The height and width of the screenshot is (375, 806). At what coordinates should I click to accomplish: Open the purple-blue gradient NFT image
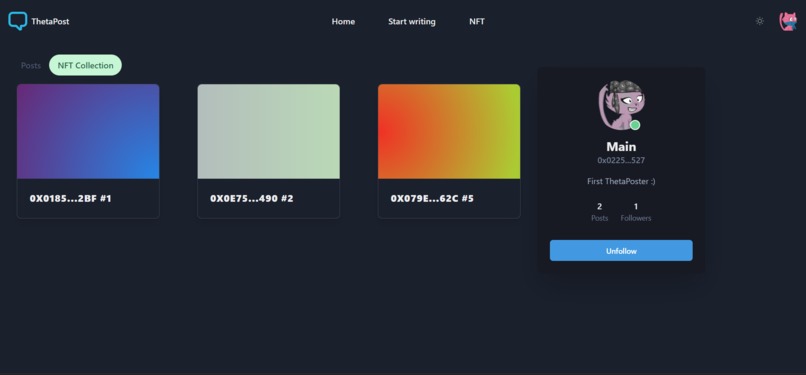[x=88, y=132]
